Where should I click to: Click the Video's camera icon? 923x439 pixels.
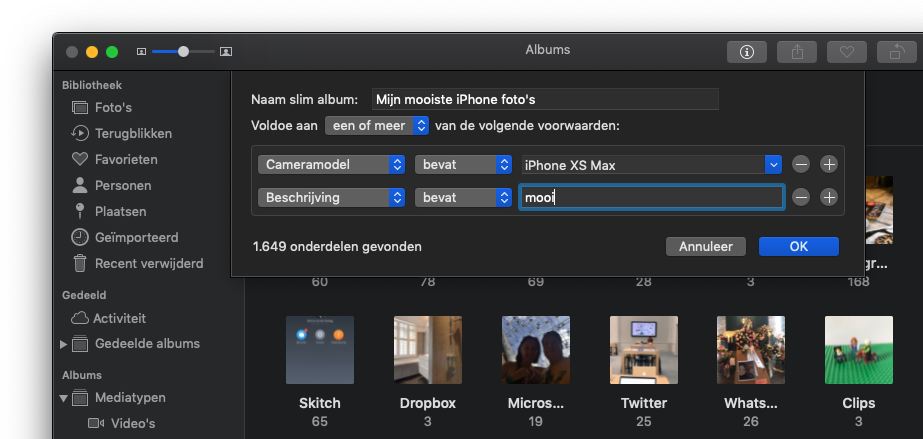coord(95,423)
